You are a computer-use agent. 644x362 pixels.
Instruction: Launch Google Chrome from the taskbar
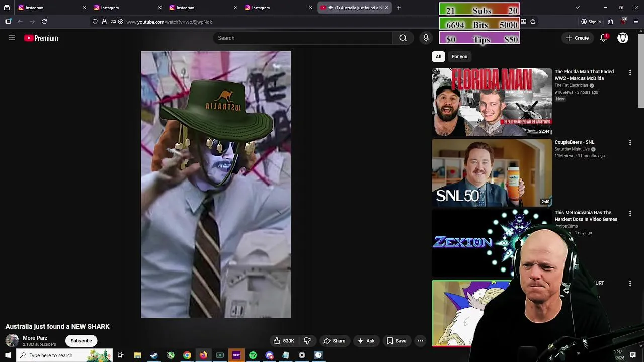coord(187,355)
